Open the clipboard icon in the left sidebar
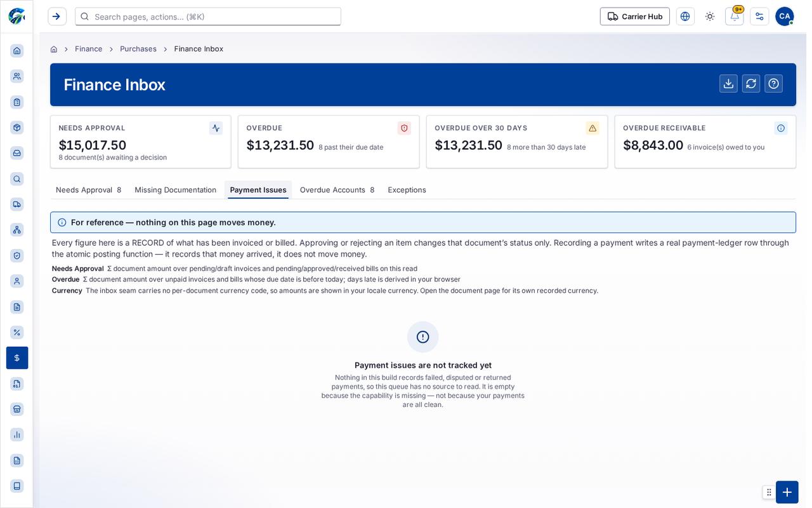This screenshot has width=812, height=508. (17, 102)
